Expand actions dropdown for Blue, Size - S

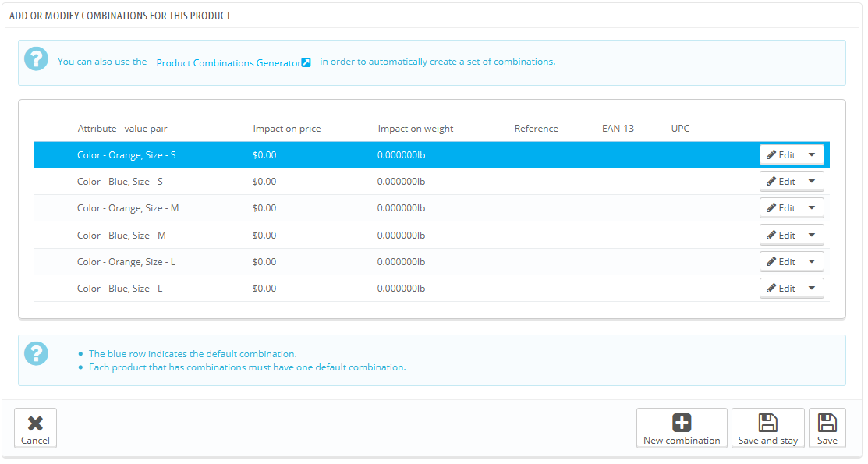(813, 182)
